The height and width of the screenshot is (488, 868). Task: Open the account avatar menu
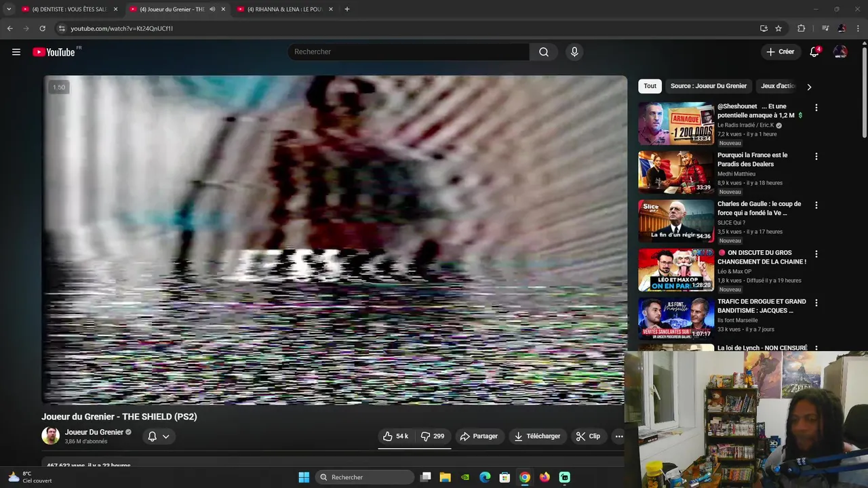tap(840, 52)
